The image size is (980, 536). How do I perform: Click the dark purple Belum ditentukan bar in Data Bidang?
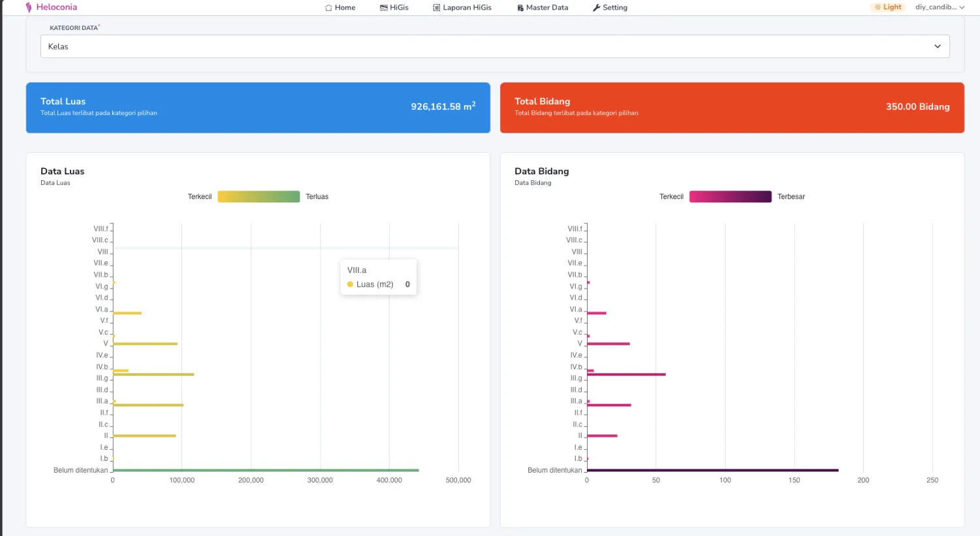point(712,470)
